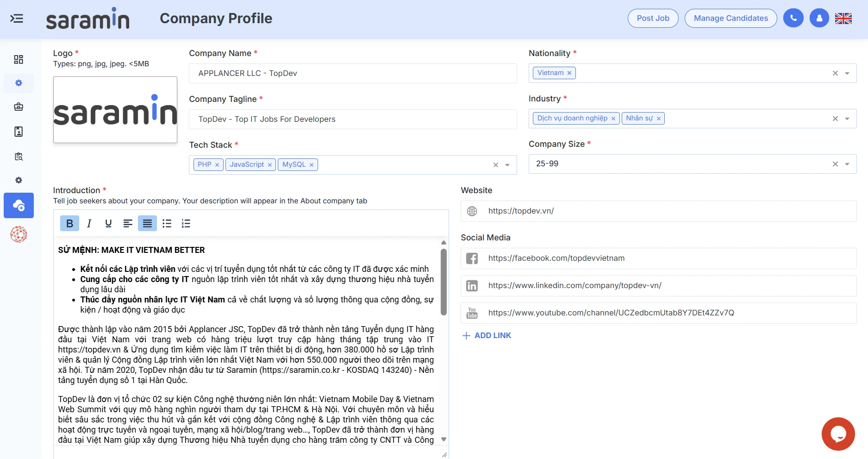The height and width of the screenshot is (459, 868).
Task: Open the chat bubble widget
Action: 838,434
